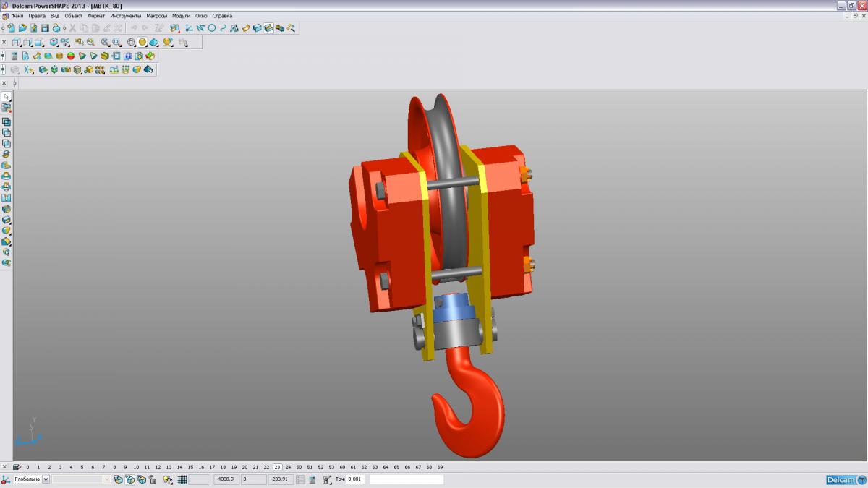868x488 pixels.
Task: Click the calculator icon in the third toolbar
Action: click(x=14, y=56)
